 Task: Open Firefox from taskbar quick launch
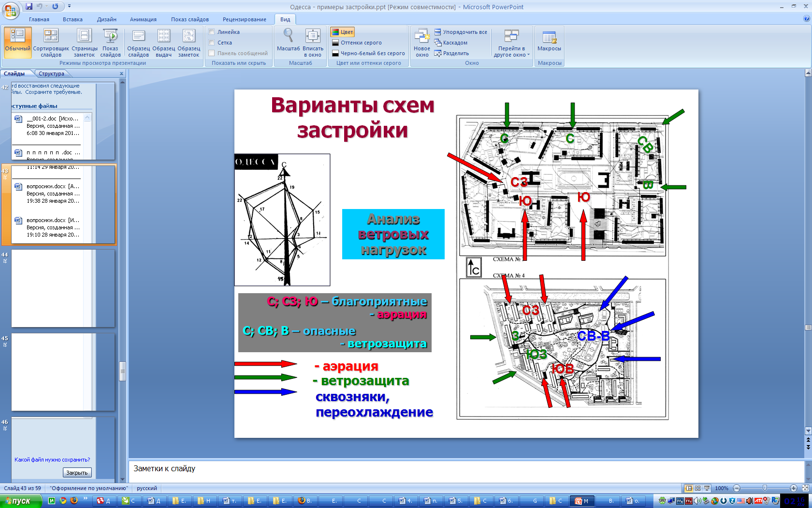tap(73, 501)
